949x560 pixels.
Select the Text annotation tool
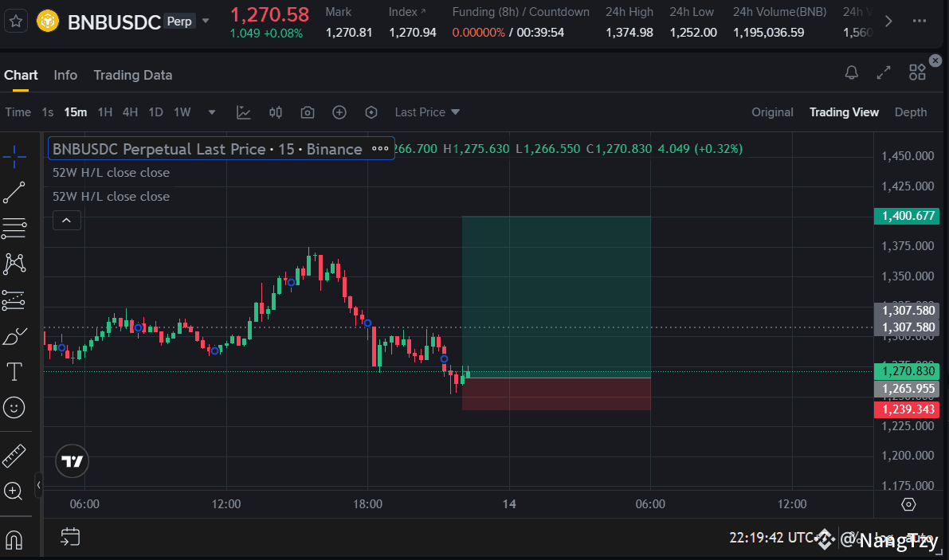pos(14,371)
